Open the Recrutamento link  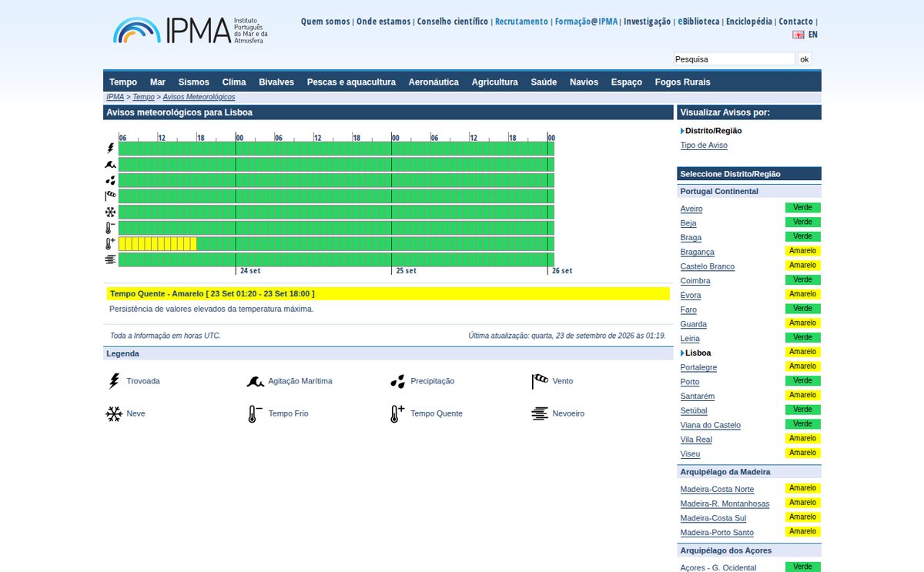522,22
